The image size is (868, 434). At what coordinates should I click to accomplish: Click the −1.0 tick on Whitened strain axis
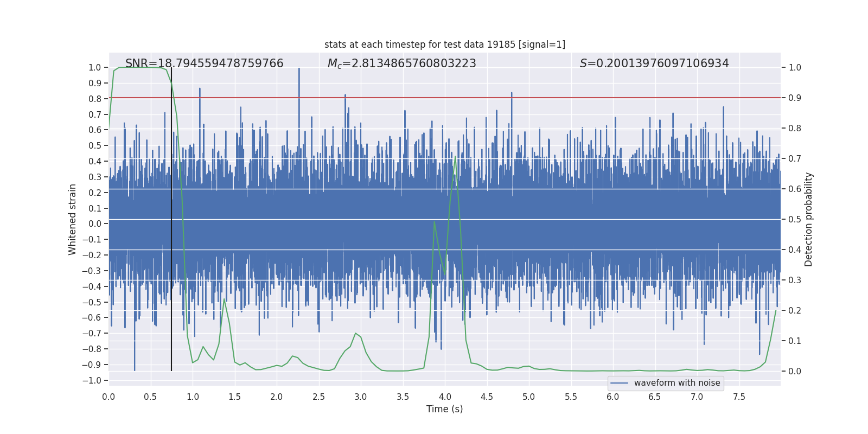(92, 380)
